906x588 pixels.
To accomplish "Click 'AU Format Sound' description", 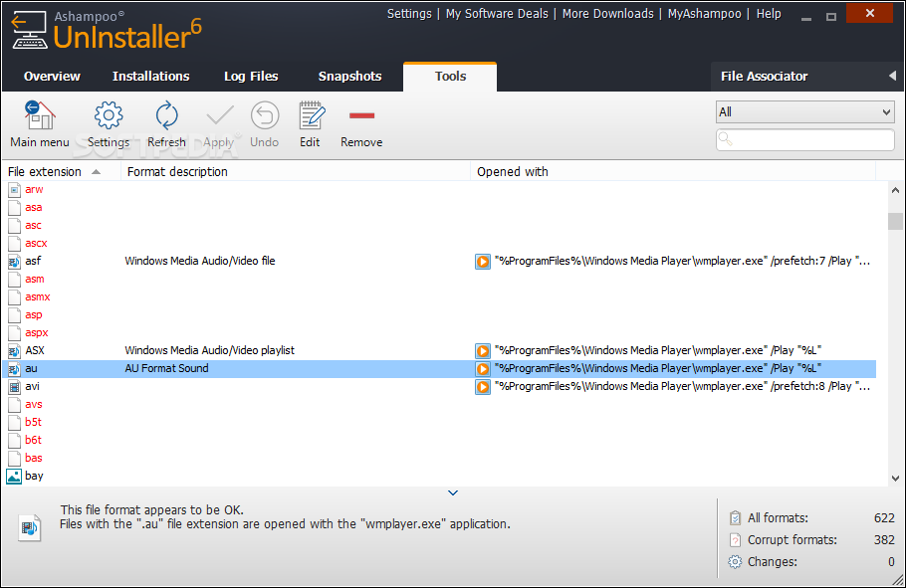I will click(166, 368).
